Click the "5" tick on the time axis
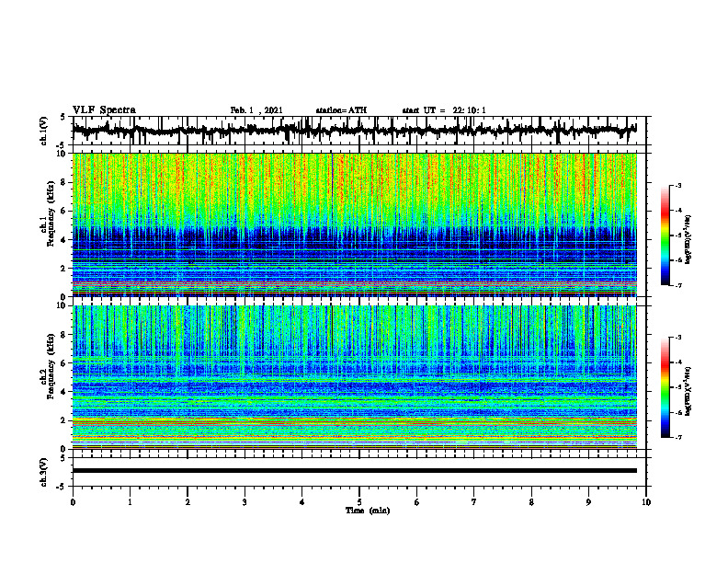 click(x=359, y=502)
